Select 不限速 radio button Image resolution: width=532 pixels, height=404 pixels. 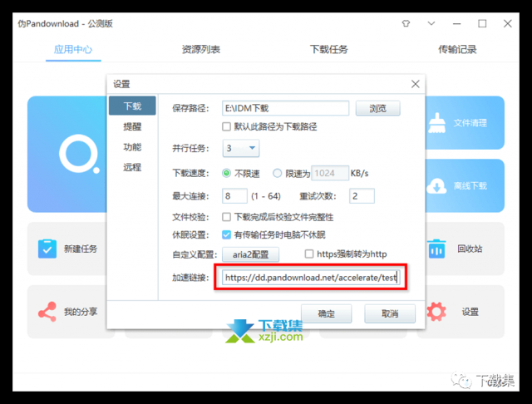point(226,174)
